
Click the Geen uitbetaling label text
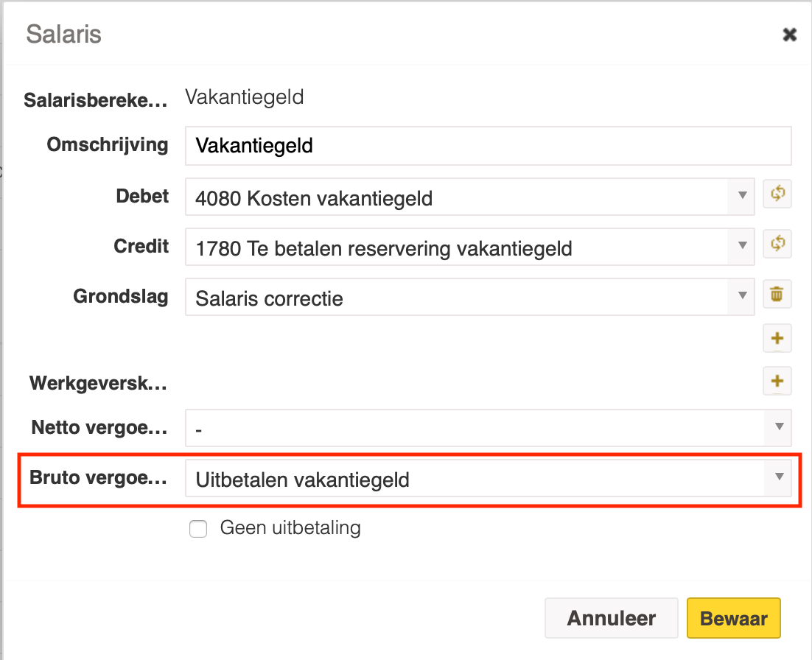click(x=290, y=528)
